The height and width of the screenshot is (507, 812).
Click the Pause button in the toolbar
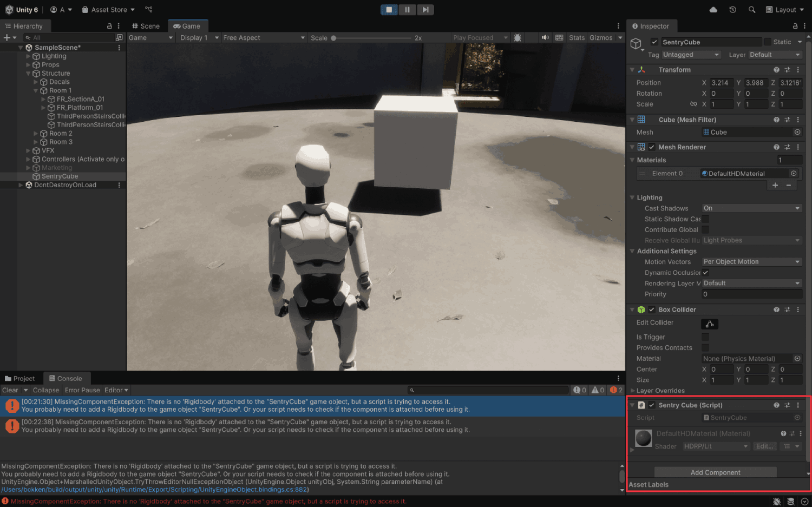[407, 9]
